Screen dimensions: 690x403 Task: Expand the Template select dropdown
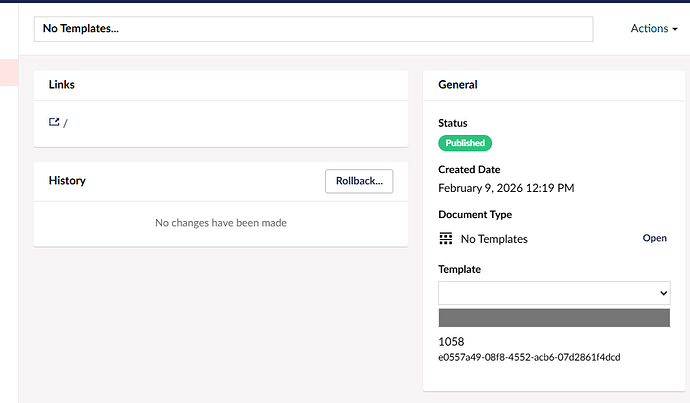tap(553, 293)
